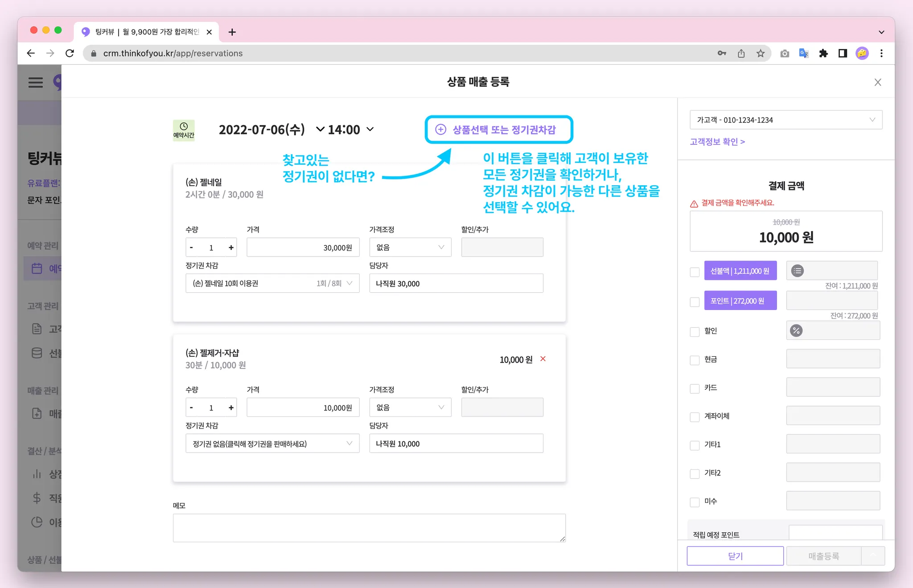This screenshot has width=913, height=588.
Task: Enable the 카드 payment checkbox
Action: tap(695, 388)
